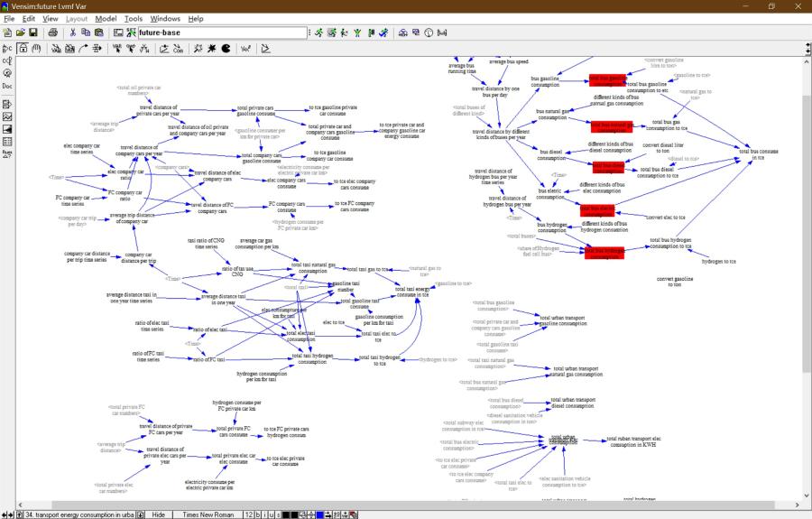Toggle bold text in status bar
812x519 pixels.
coord(257,514)
